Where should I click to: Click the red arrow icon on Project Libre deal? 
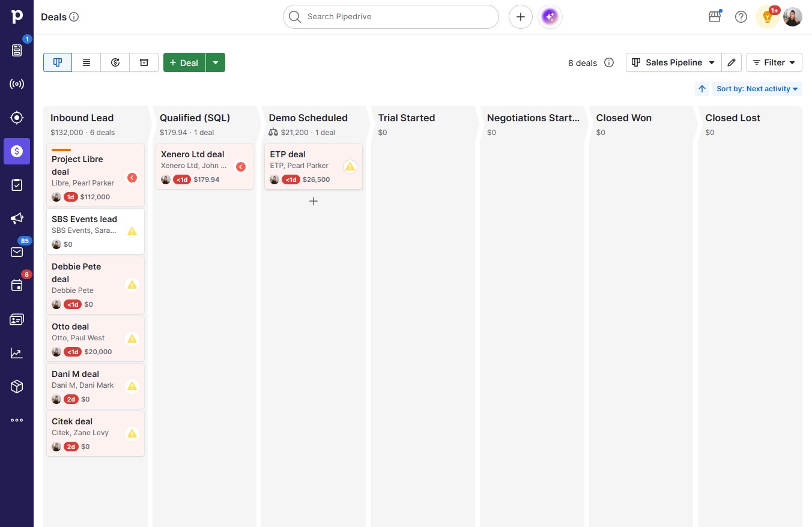click(x=132, y=178)
